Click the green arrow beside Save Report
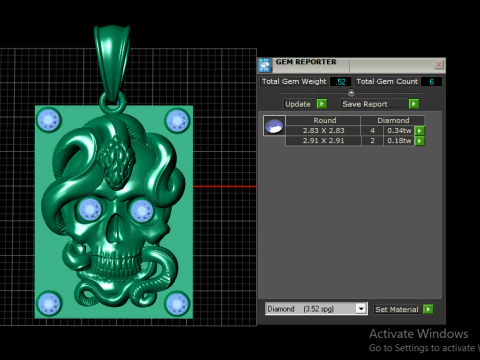Viewport: 480px width, 360px height. pyautogui.click(x=414, y=104)
